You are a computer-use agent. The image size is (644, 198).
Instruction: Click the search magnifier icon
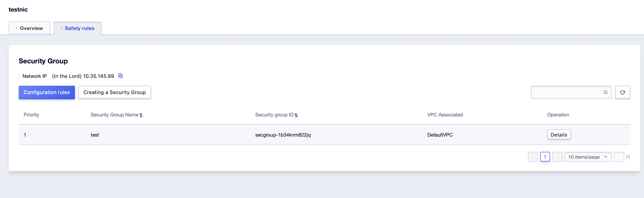coord(605,92)
